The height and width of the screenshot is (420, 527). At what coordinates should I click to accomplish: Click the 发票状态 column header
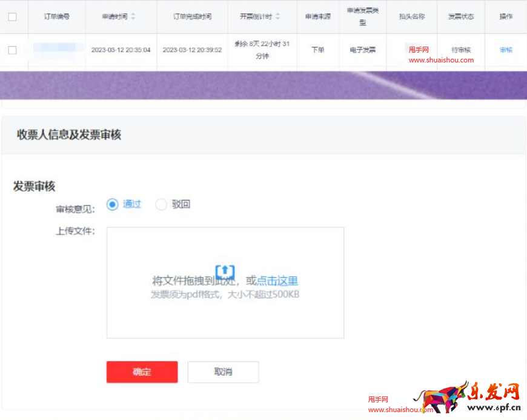pyautogui.click(x=461, y=16)
